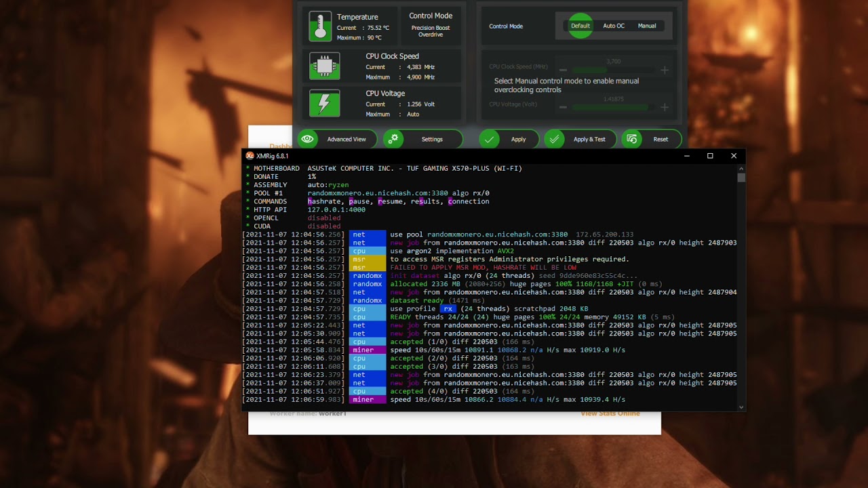The image size is (868, 488).
Task: Click the speed line with max 10919.0 H/s
Action: [x=507, y=350]
